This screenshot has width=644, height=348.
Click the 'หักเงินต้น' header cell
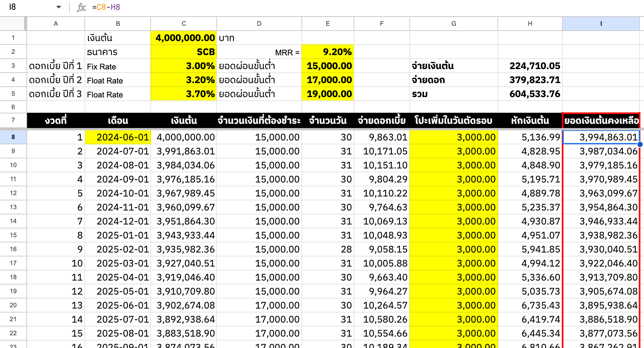click(x=530, y=121)
